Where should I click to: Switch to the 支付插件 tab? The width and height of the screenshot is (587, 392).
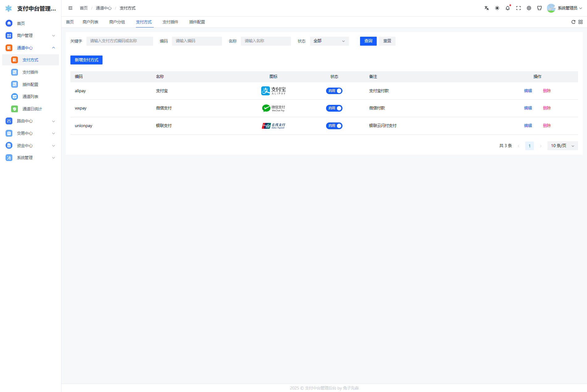(170, 22)
